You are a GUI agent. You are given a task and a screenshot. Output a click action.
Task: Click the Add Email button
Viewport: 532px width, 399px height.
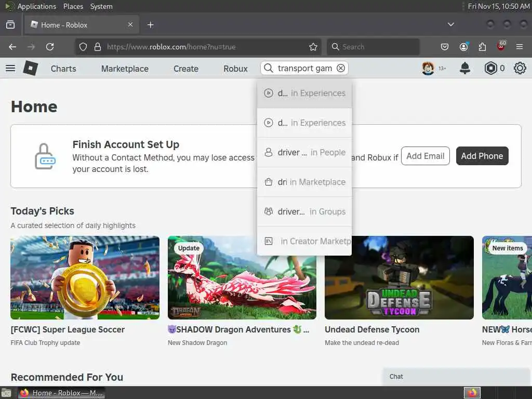425,156
